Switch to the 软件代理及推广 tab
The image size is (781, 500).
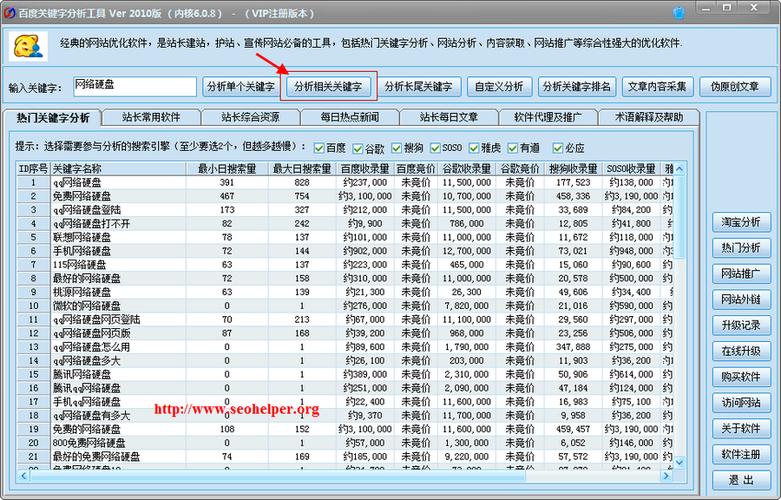(x=548, y=118)
